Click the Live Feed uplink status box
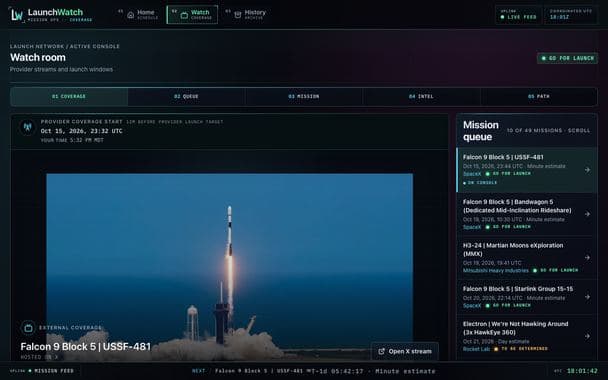Screen dimensions: 608x380 coord(518,15)
